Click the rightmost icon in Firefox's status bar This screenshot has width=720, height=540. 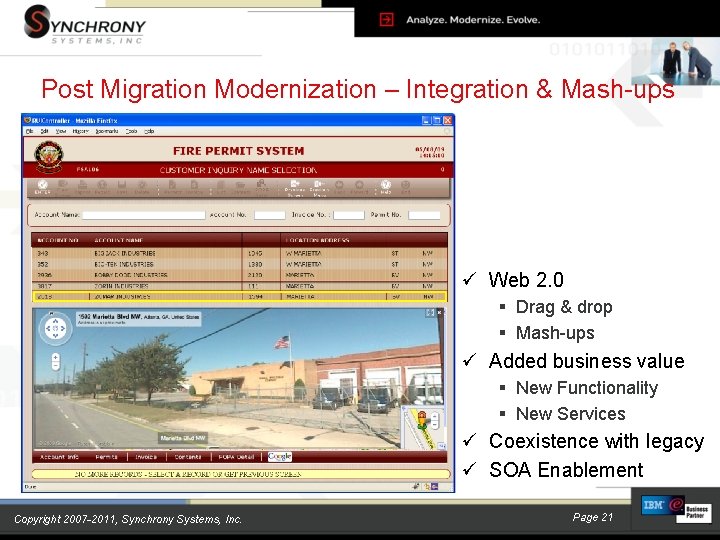[434, 487]
